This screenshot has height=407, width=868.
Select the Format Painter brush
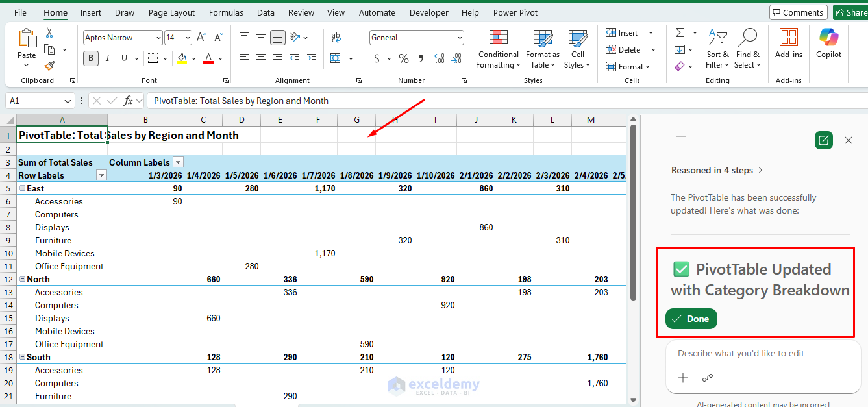tap(49, 66)
